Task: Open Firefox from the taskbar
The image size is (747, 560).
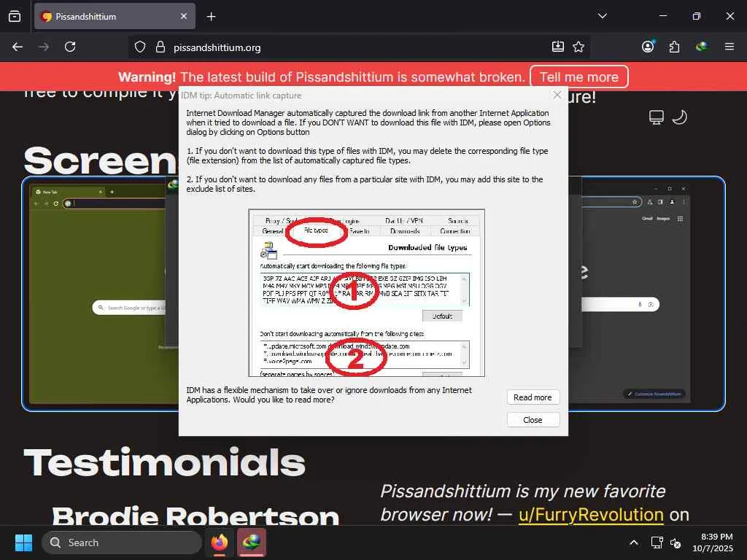Action: (220, 542)
